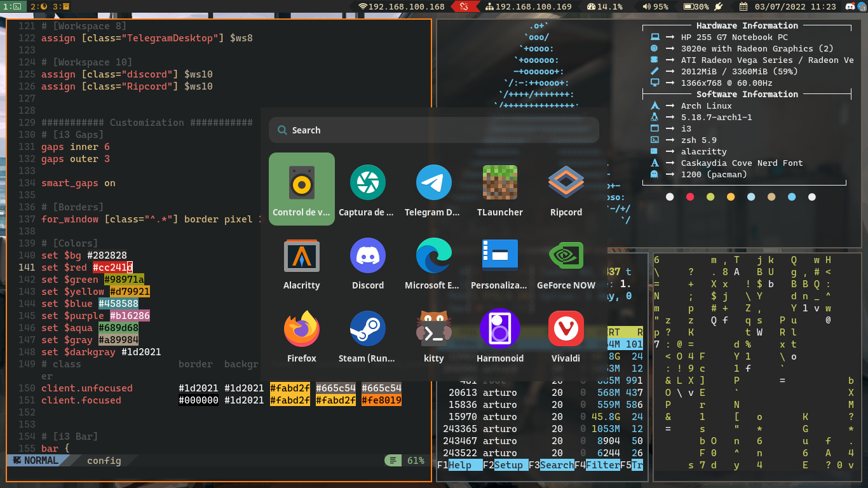Viewport: 868px width, 488px height.
Task: Click the #d79921 yellow highlighted value
Action: click(x=130, y=292)
